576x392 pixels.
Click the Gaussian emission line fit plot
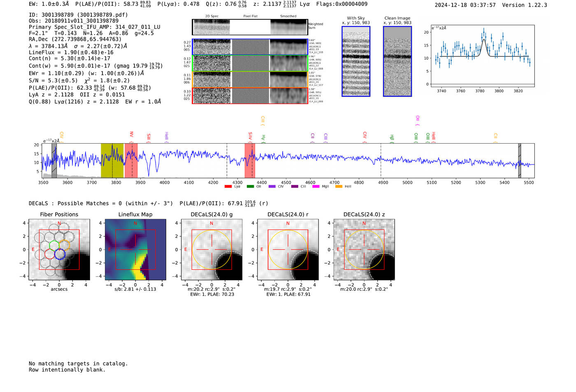point(482,56)
